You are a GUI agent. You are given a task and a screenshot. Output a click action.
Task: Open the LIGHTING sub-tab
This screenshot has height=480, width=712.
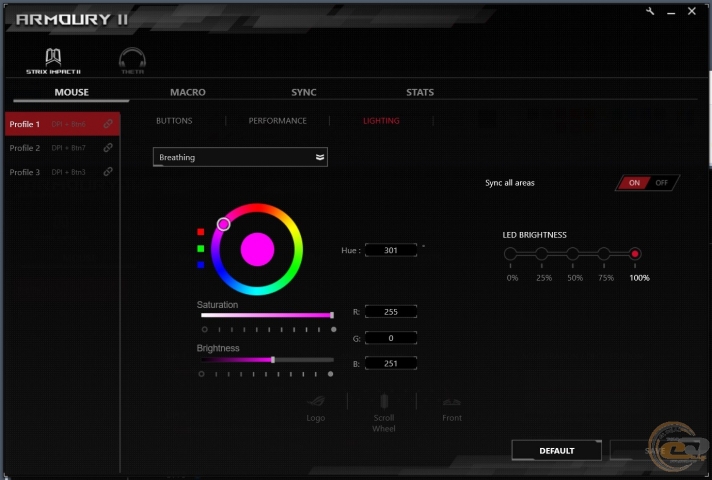[x=381, y=121]
